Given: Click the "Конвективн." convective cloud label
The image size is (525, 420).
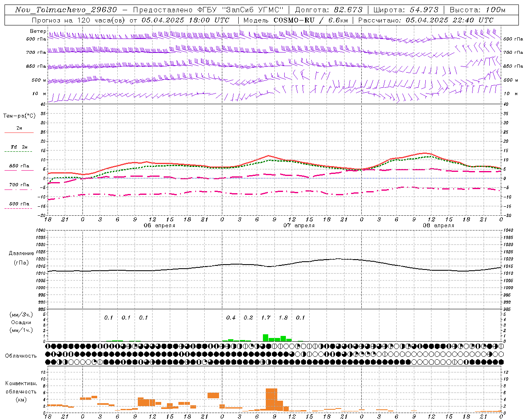Looking at the screenshot, I should click(x=21, y=383).
